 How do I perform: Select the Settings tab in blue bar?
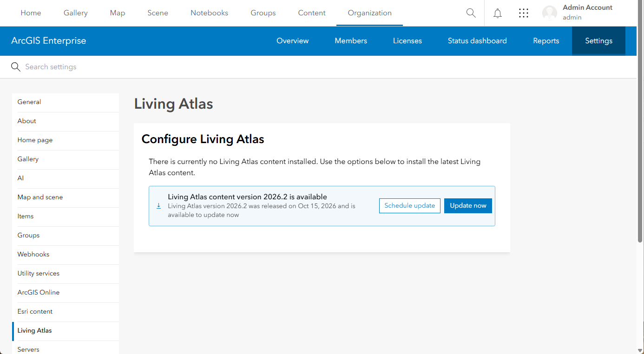click(598, 41)
